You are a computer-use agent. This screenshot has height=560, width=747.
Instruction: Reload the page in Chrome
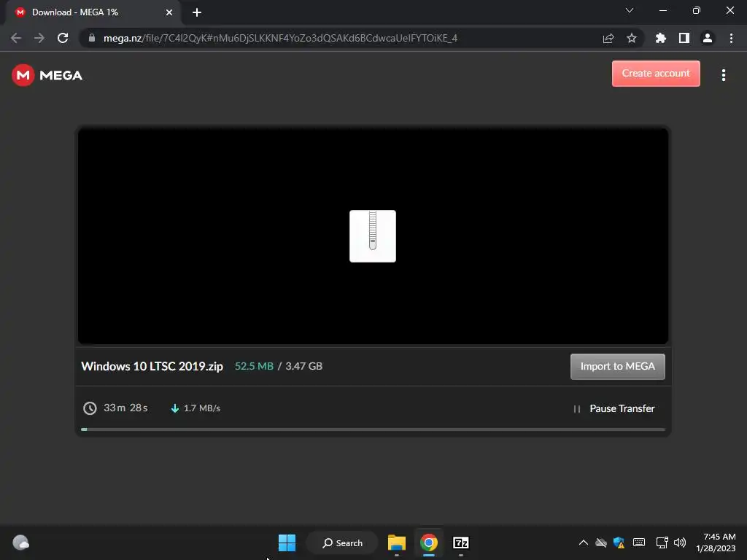pyautogui.click(x=63, y=38)
